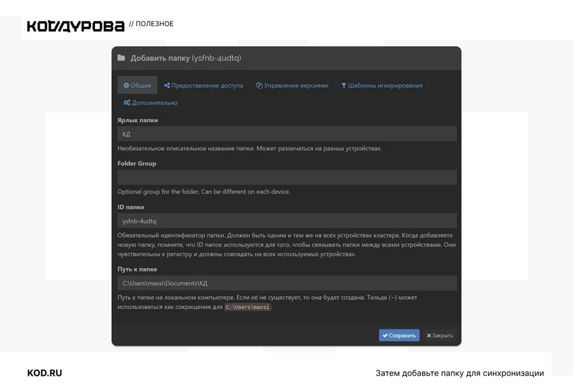
Task: Click the Путь к папке label
Action: click(137, 269)
